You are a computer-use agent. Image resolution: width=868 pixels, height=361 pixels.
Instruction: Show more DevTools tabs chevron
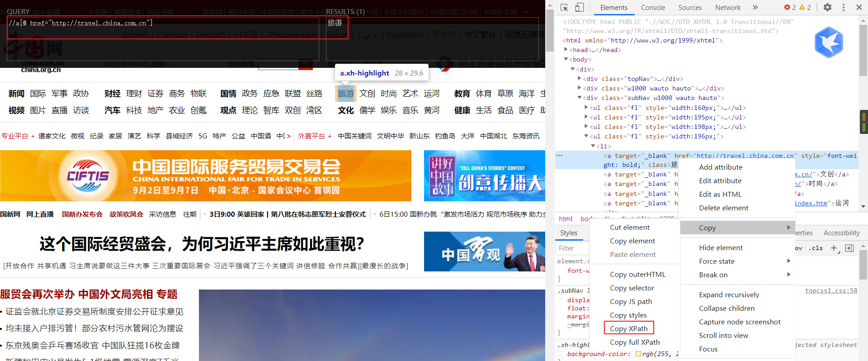click(x=755, y=7)
